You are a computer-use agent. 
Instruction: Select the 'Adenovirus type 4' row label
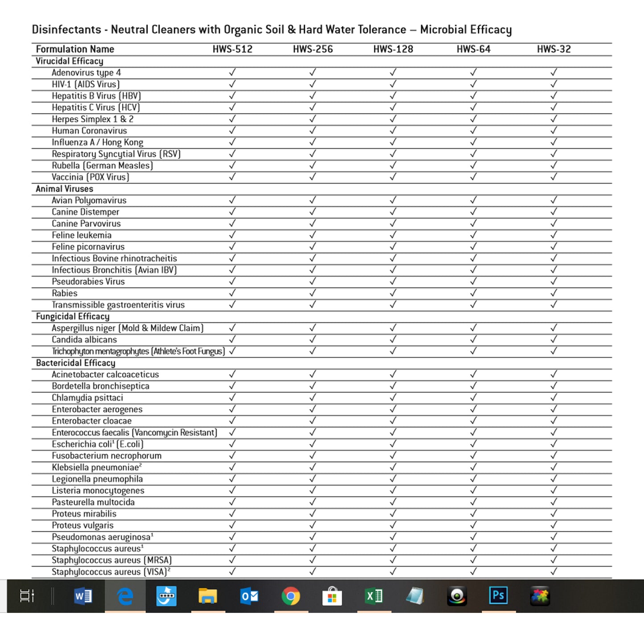pos(86,73)
